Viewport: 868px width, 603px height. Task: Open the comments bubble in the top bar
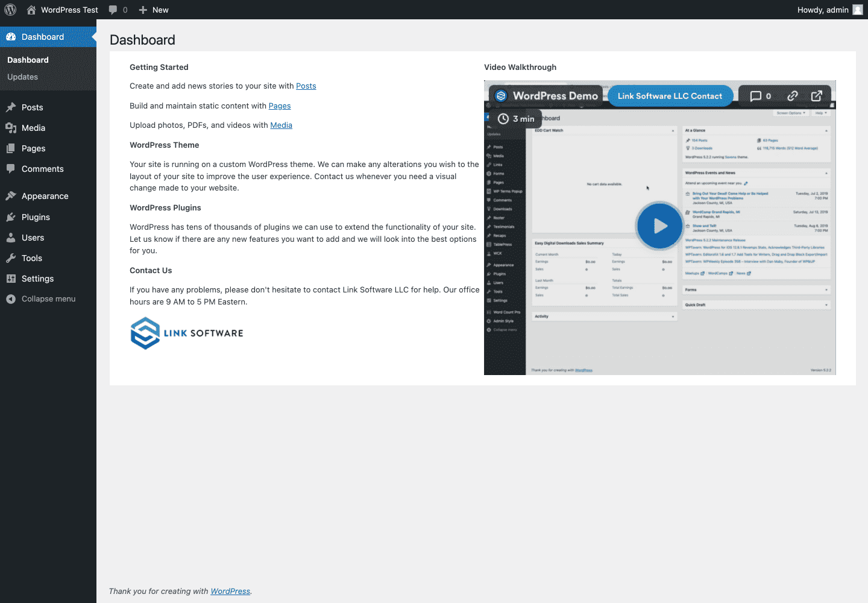coord(114,10)
